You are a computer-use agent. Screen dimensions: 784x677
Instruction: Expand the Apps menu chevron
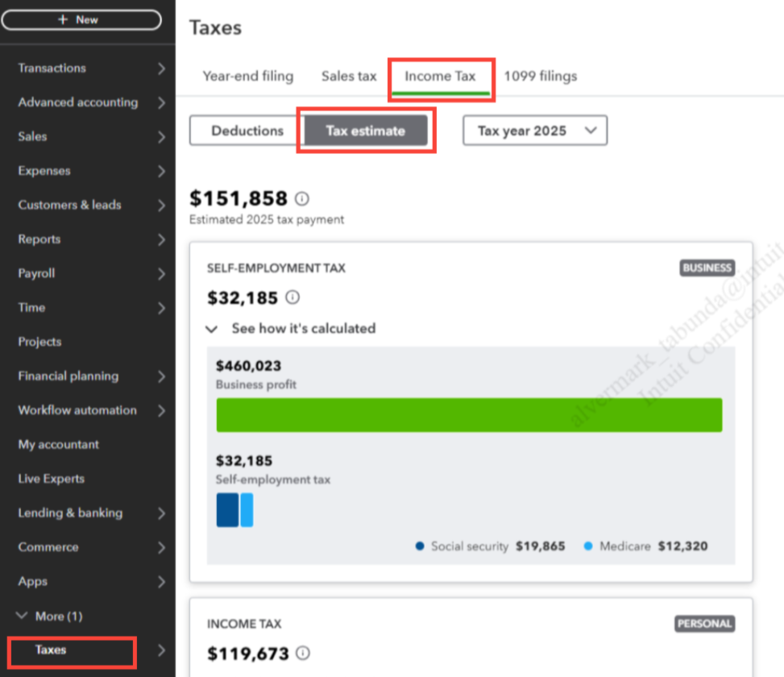tap(161, 582)
